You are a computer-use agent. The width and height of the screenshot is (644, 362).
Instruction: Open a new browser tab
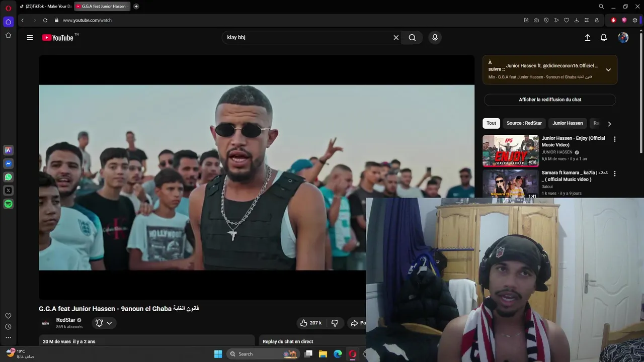[x=136, y=7]
